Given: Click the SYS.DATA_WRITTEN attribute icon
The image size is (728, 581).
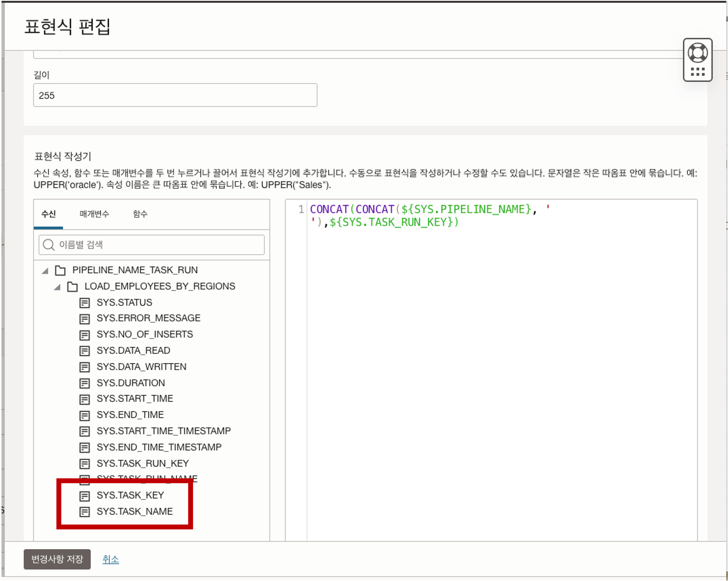Looking at the screenshot, I should click(84, 367).
